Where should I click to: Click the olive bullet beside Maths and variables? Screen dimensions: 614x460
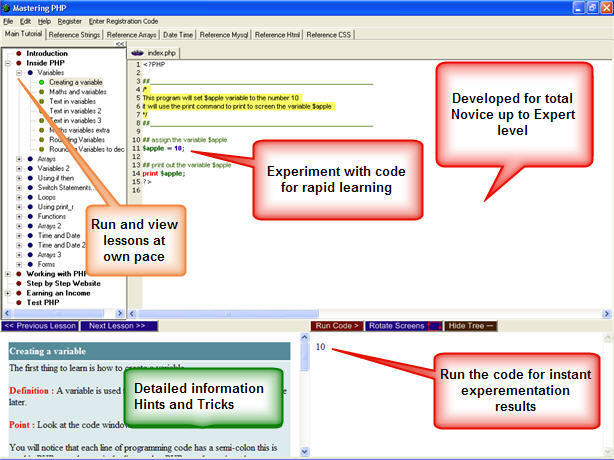pos(42,92)
